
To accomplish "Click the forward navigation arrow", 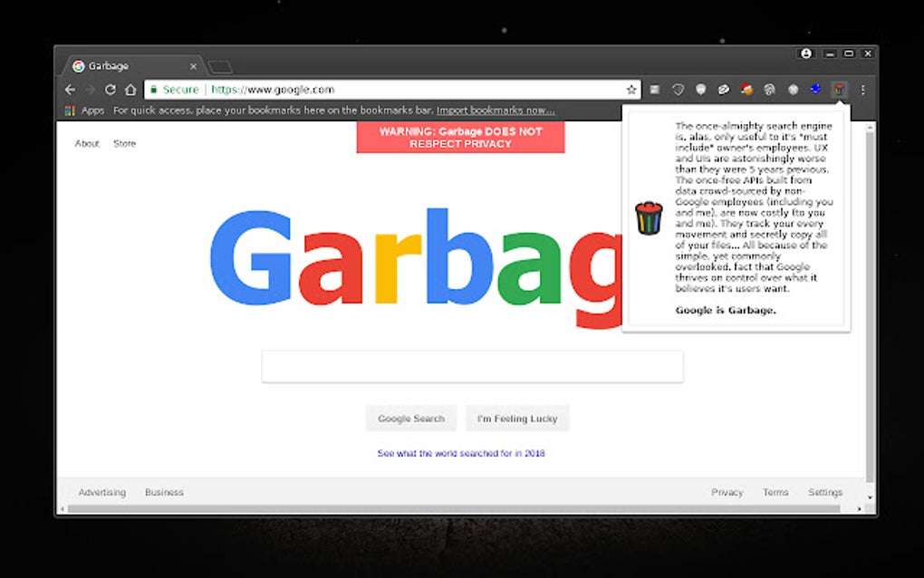I will 90,90.
